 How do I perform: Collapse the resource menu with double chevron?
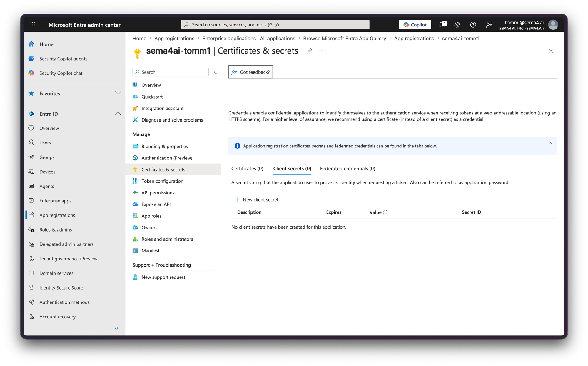coord(216,72)
